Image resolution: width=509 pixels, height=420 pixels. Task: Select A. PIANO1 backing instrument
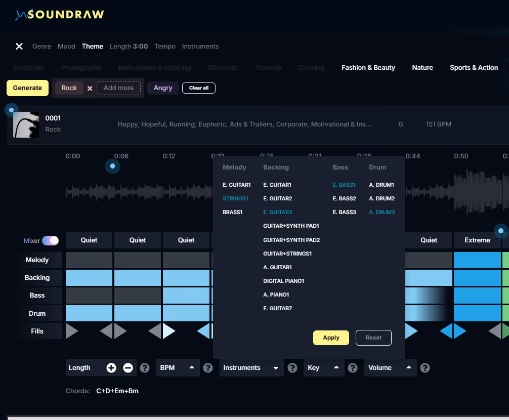click(x=276, y=295)
